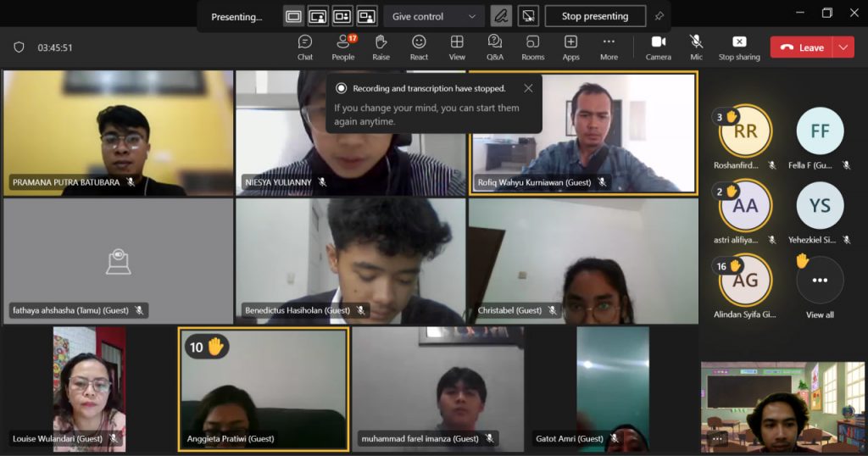868x456 pixels.
Task: Select Gatot Amri video tile
Action: click(x=612, y=389)
